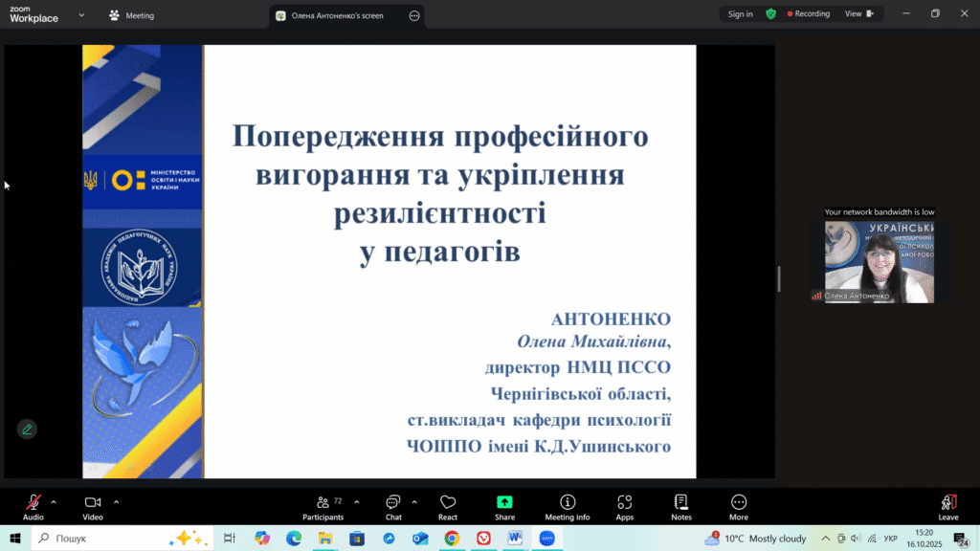Switch to the Meeting tab
This screenshot has height=551, width=980.
coord(132,15)
